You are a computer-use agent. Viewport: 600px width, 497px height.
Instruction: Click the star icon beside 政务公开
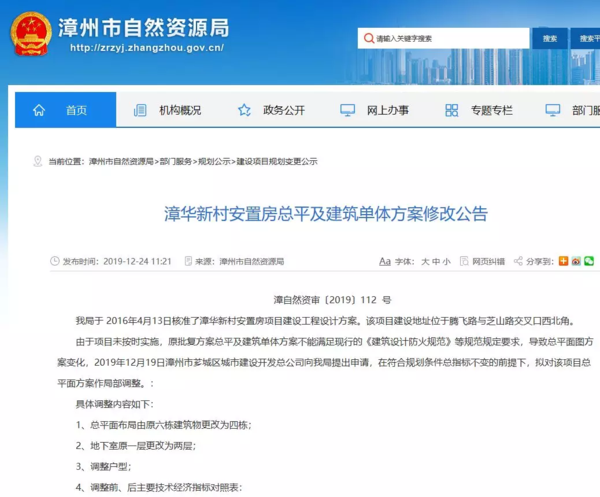244,110
